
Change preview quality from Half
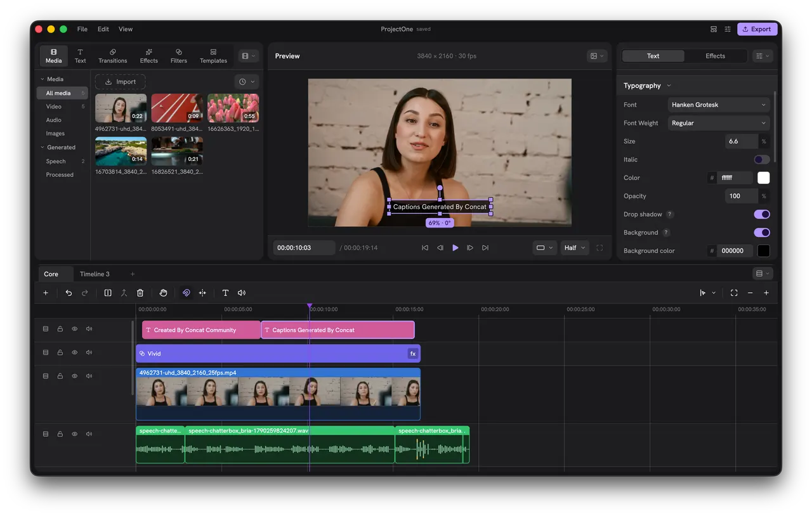[x=575, y=248]
